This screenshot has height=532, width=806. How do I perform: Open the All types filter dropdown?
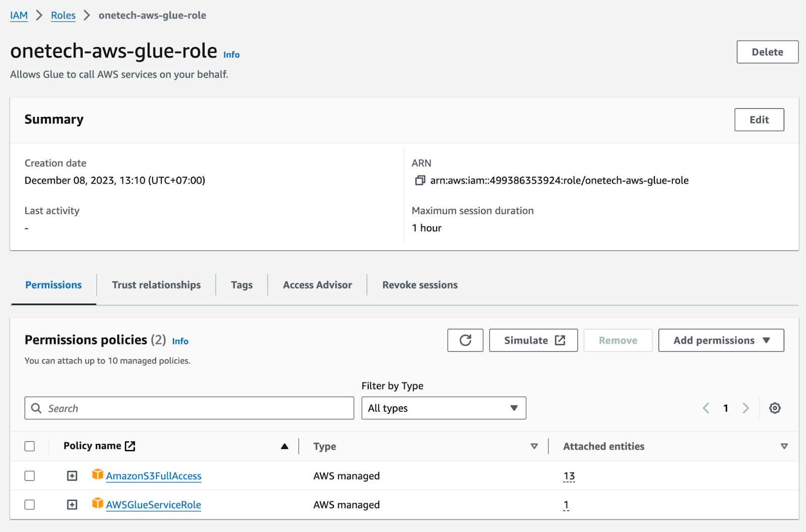pyautogui.click(x=443, y=408)
